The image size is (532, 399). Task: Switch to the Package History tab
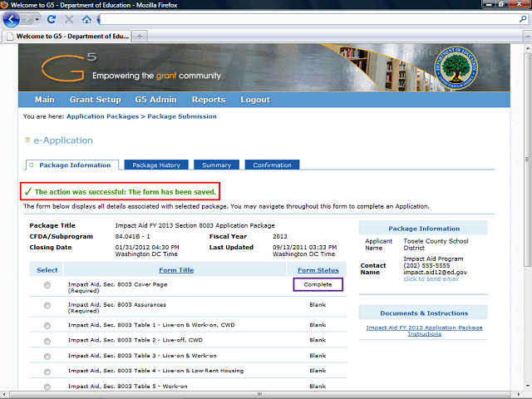[x=156, y=165]
